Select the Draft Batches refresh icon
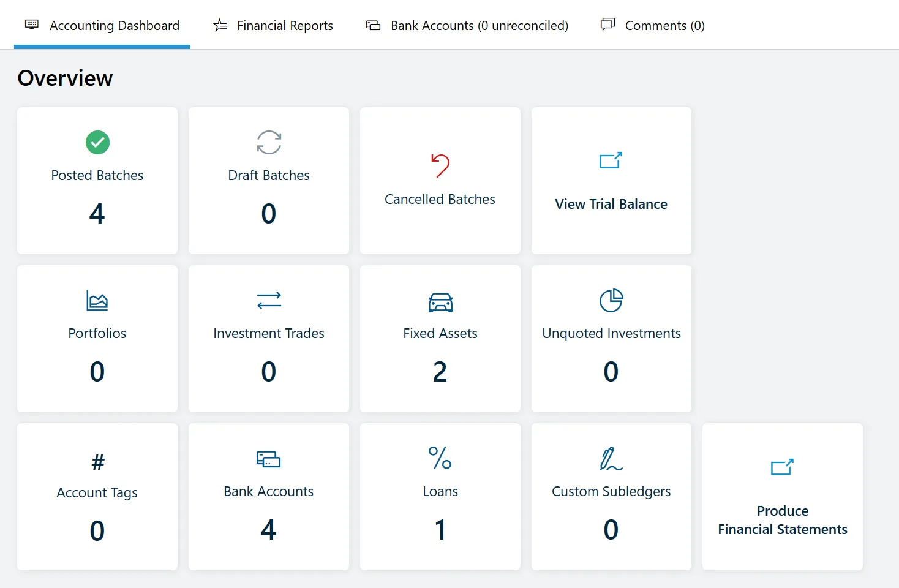Screen dimensions: 899x588 pos(268,142)
